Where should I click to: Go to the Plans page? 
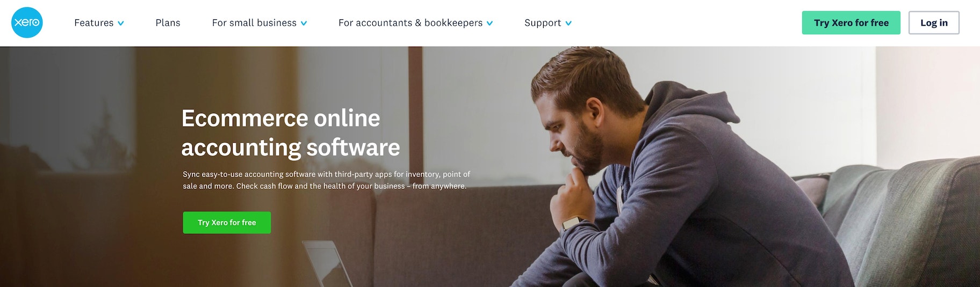(x=168, y=23)
